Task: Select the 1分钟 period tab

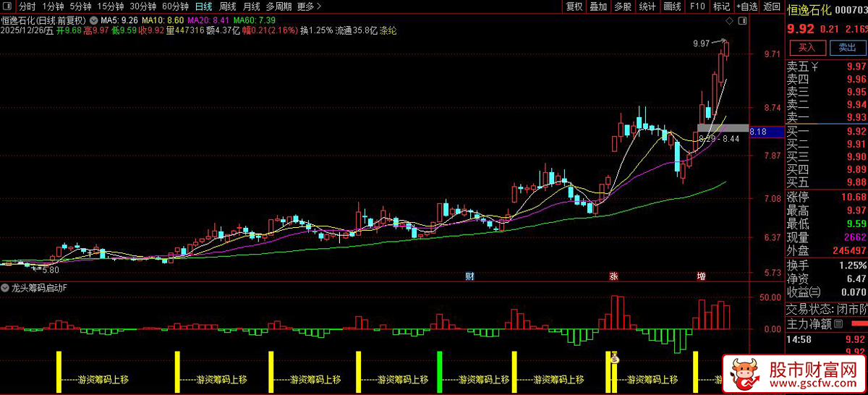Action: 53,7
